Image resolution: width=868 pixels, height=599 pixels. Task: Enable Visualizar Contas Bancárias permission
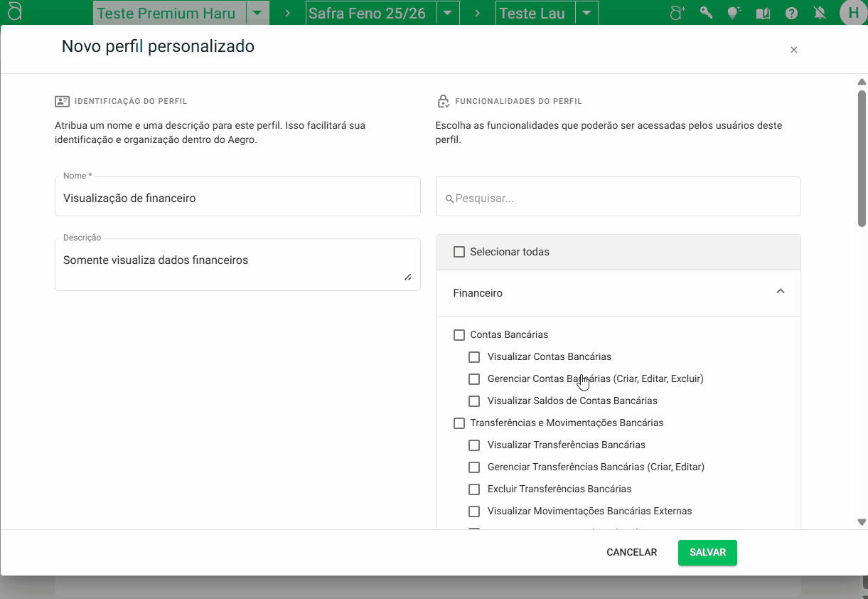[x=474, y=357]
